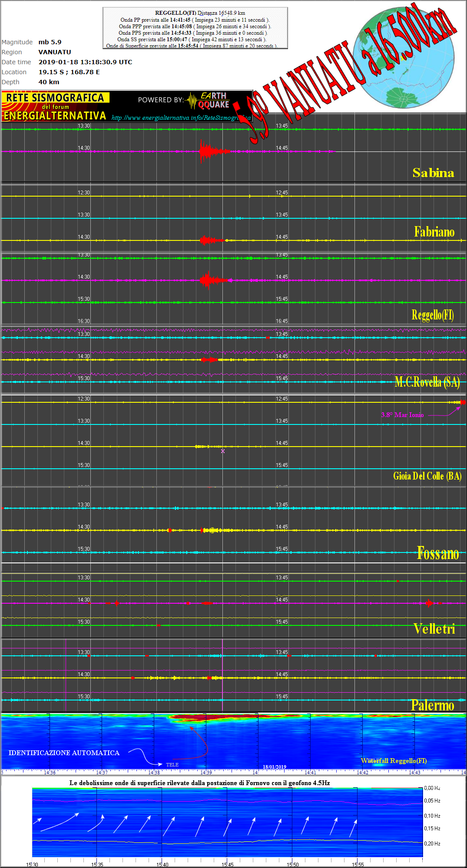Click the Earth QQuake logo
The width and height of the screenshot is (467, 868).
pyautogui.click(x=209, y=100)
